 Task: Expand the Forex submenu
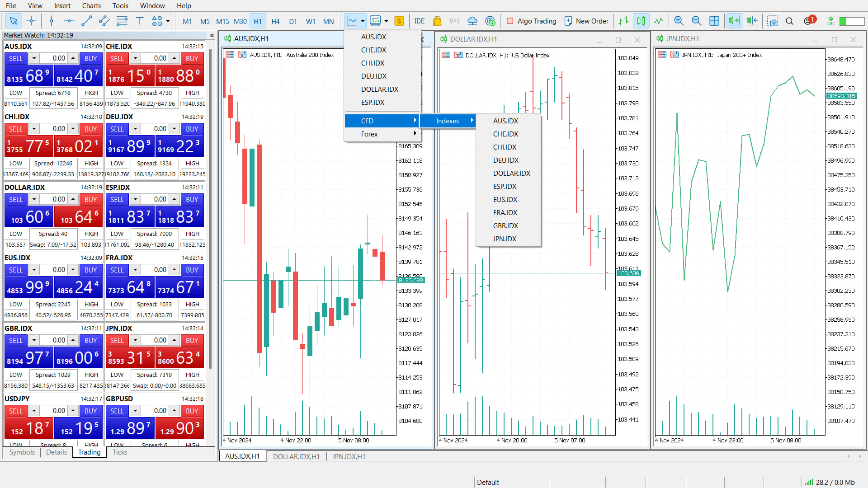click(382, 134)
